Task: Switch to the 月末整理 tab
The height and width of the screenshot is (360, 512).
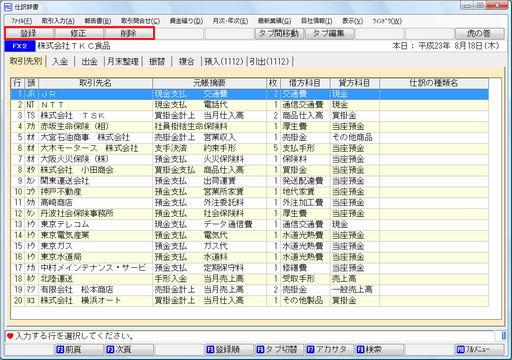Action: tap(123, 61)
